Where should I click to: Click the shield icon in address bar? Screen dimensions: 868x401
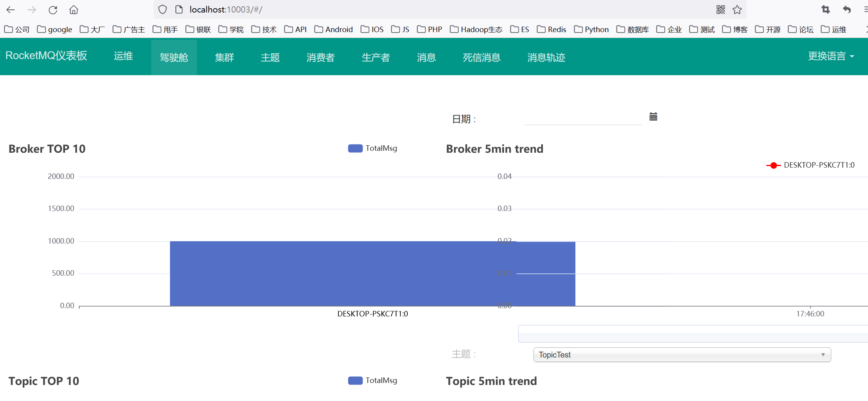pyautogui.click(x=163, y=10)
